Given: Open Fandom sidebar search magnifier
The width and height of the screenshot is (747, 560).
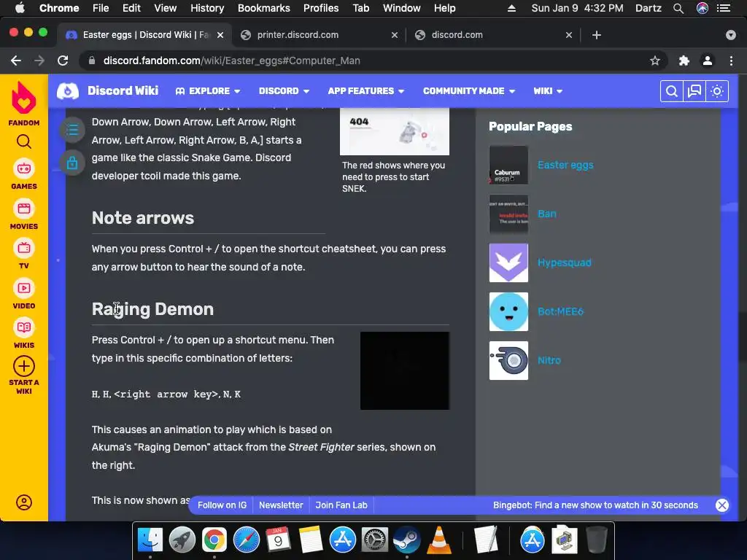Looking at the screenshot, I should [x=24, y=141].
